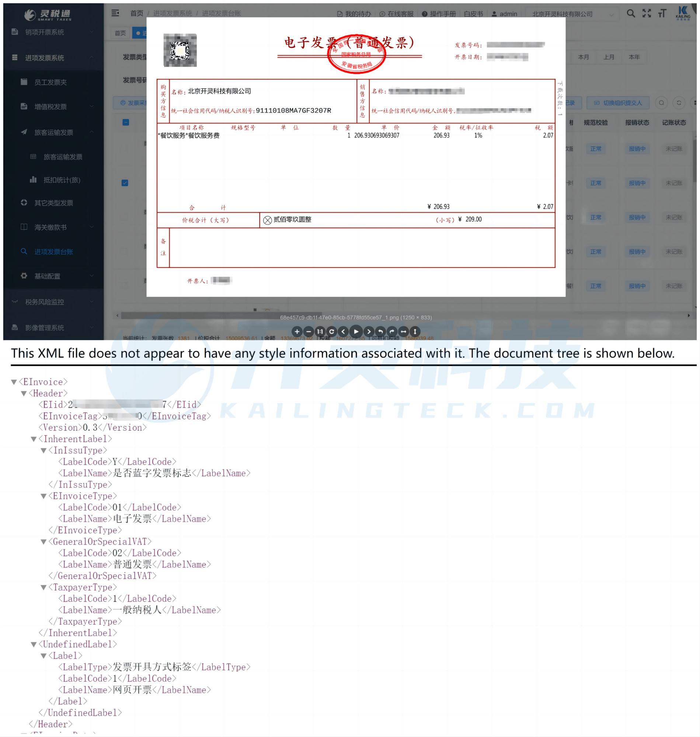Go to previous image in viewer
The width and height of the screenshot is (700, 737).
[343, 331]
